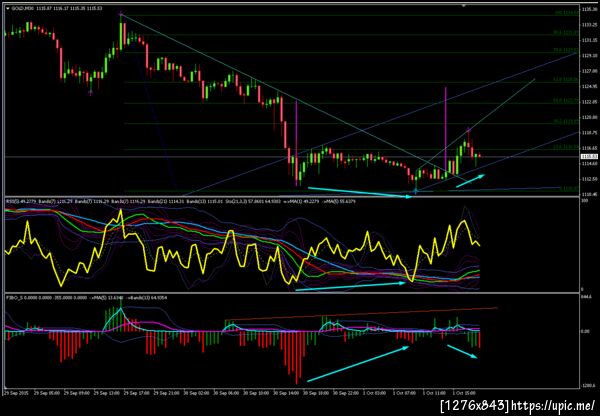Click the 1135.20 price axis value
The image size is (600, 416).
pyautogui.click(x=588, y=9)
